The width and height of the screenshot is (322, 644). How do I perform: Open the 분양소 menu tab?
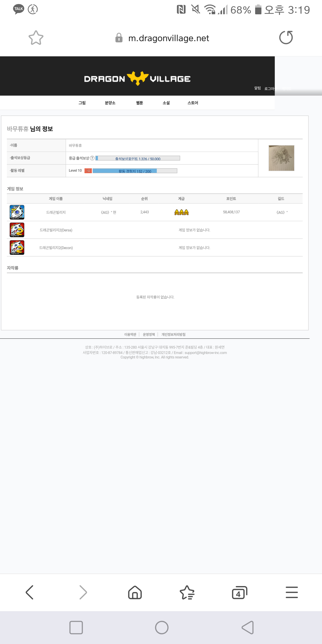[110, 103]
